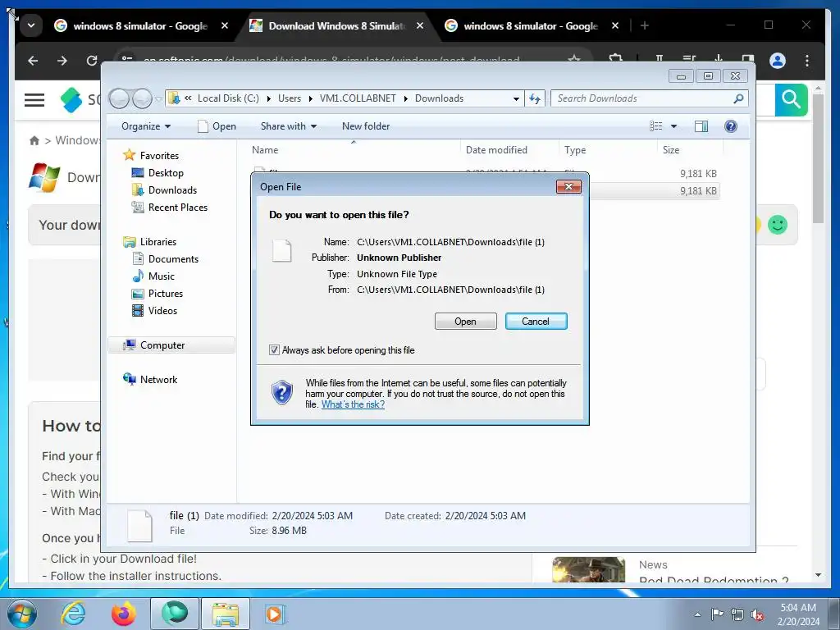This screenshot has width=840, height=630.
Task: Launch Internet Explorer from taskbar
Action: pos(73,614)
